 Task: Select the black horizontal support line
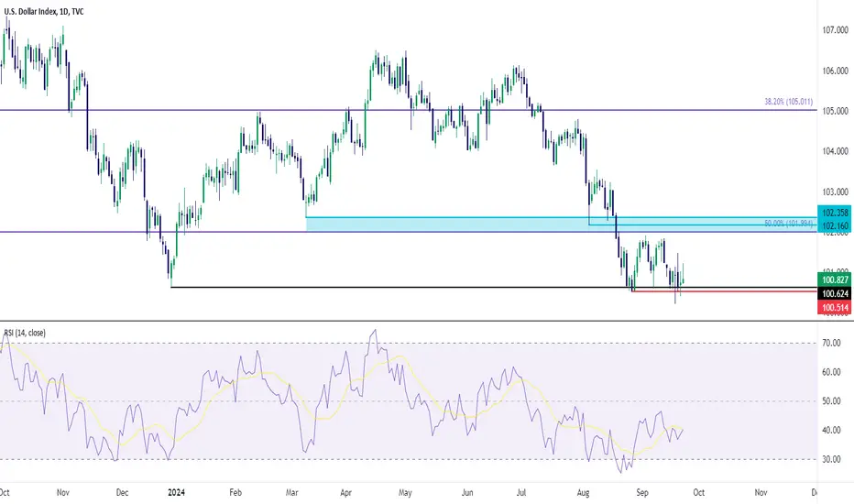(494, 287)
